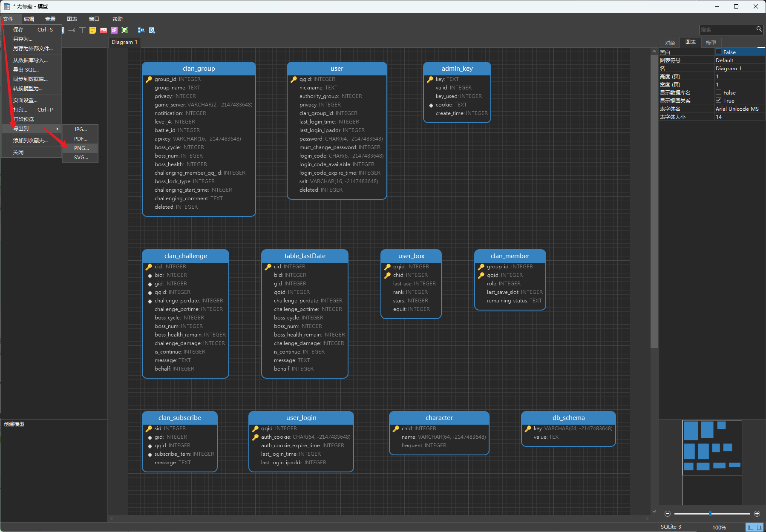The width and height of the screenshot is (766, 532).
Task: Click inside the search input field
Action: [x=727, y=29]
